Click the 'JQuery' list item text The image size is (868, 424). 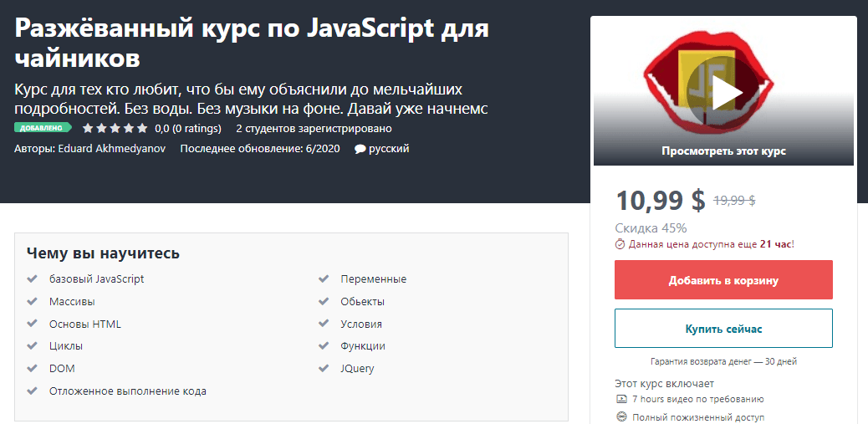358,369
